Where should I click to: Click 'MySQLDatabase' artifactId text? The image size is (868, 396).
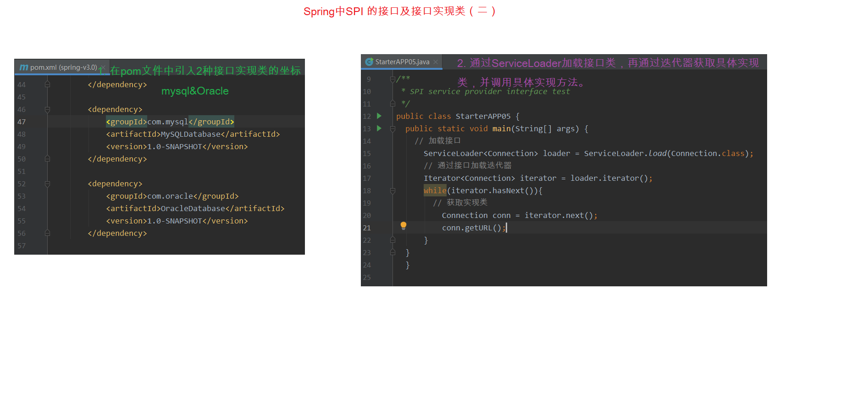pos(191,134)
